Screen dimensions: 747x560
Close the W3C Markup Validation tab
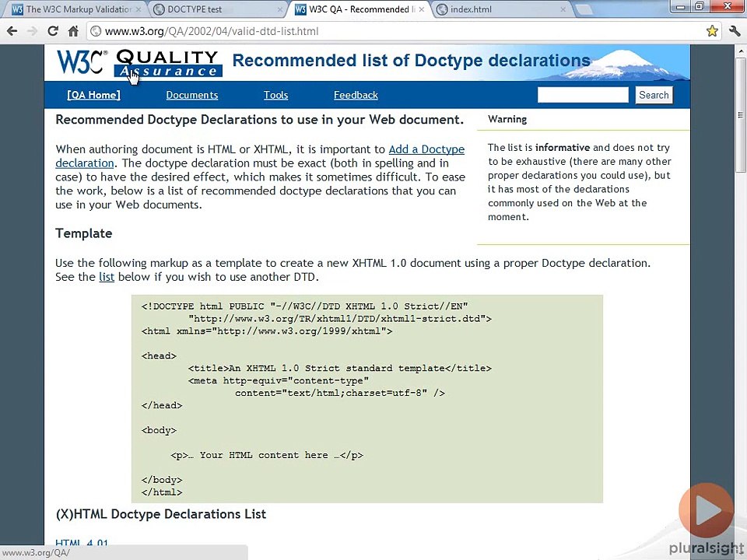coord(139,9)
